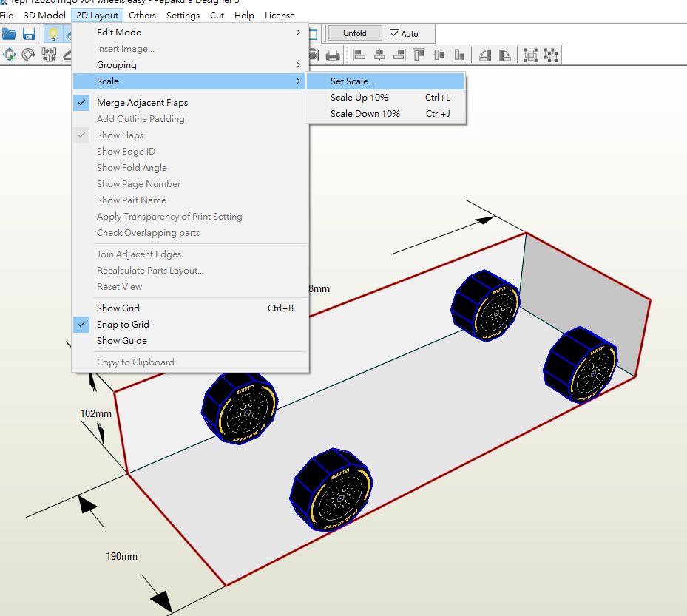Click the rightmost toolbar icon
This screenshot has height=616, width=687.
[x=551, y=55]
